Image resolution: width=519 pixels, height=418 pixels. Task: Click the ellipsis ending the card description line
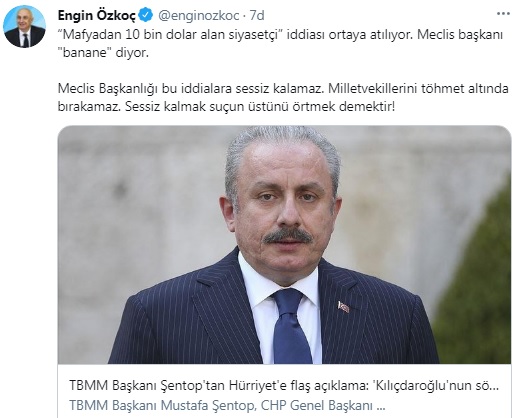380,406
